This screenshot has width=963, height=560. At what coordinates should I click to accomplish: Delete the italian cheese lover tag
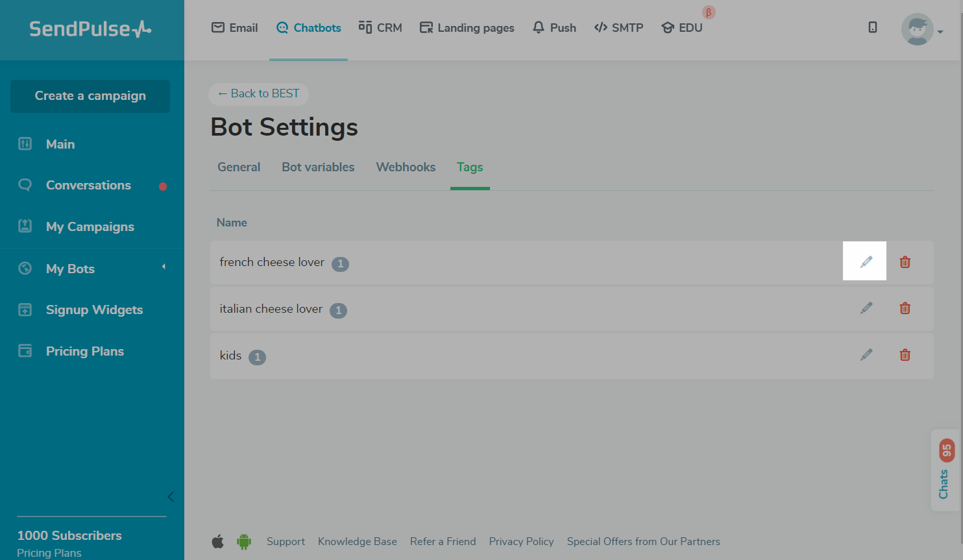pos(905,308)
